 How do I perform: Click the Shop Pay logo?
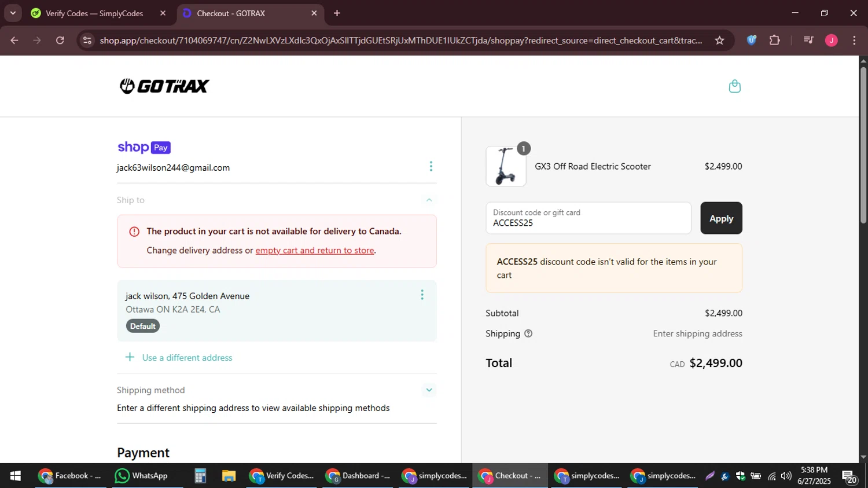tap(144, 148)
